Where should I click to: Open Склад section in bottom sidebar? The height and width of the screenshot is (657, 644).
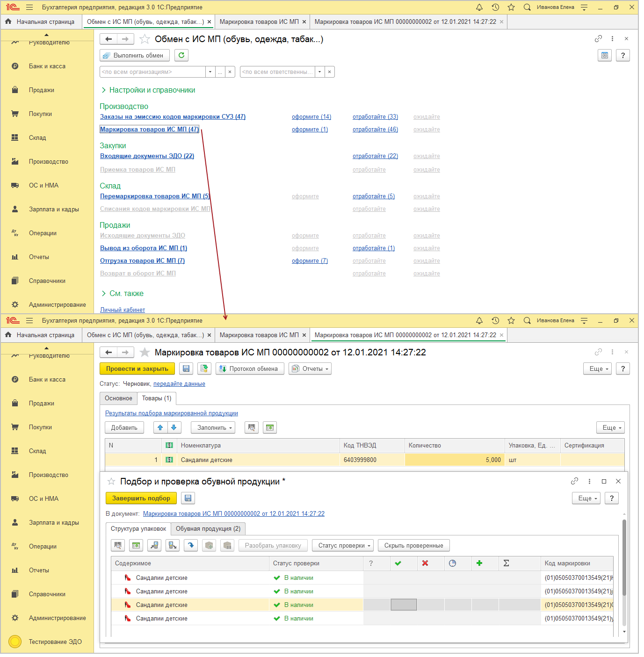point(47,451)
